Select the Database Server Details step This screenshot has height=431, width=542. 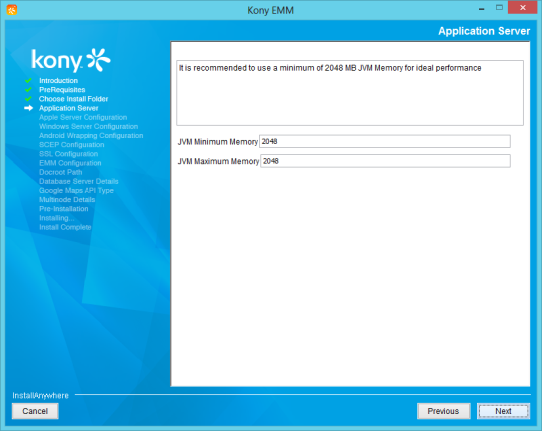pos(78,181)
